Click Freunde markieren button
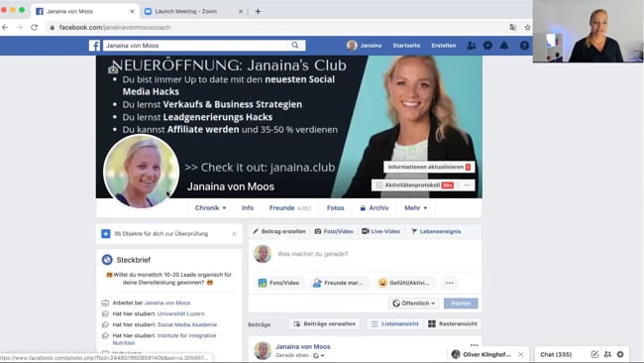The height and width of the screenshot is (363, 644). pyautogui.click(x=338, y=283)
